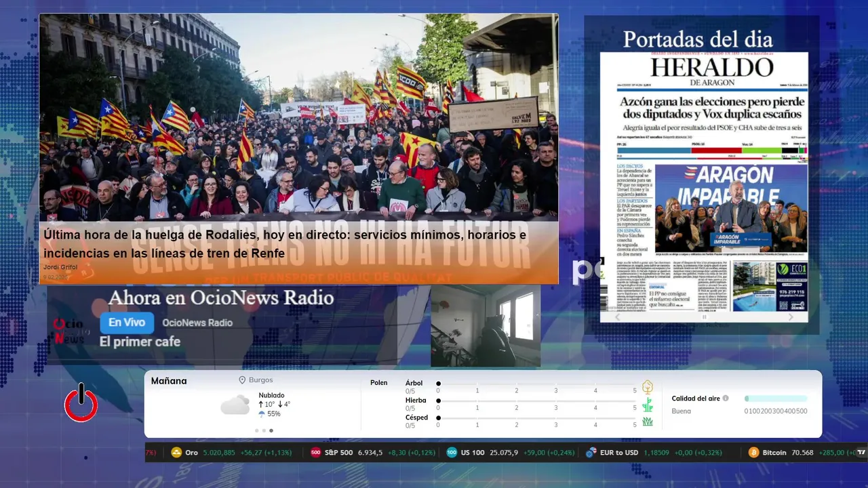Go to the previous newspaper cover with the left arrow
This screenshot has width=868, height=488.
click(617, 317)
